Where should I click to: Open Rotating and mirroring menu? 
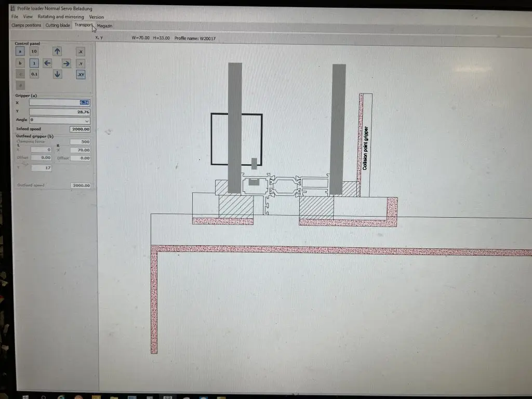(60, 17)
